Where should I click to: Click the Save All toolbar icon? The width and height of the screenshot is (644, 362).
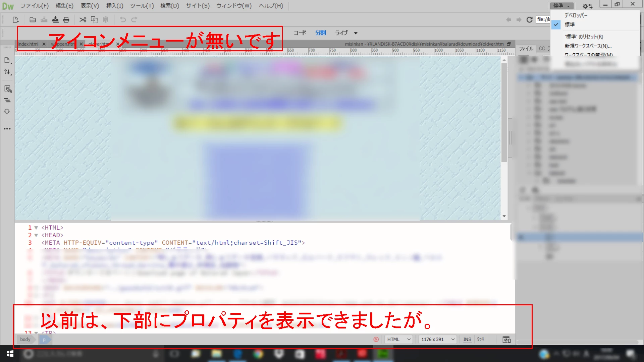pyautogui.click(x=55, y=20)
